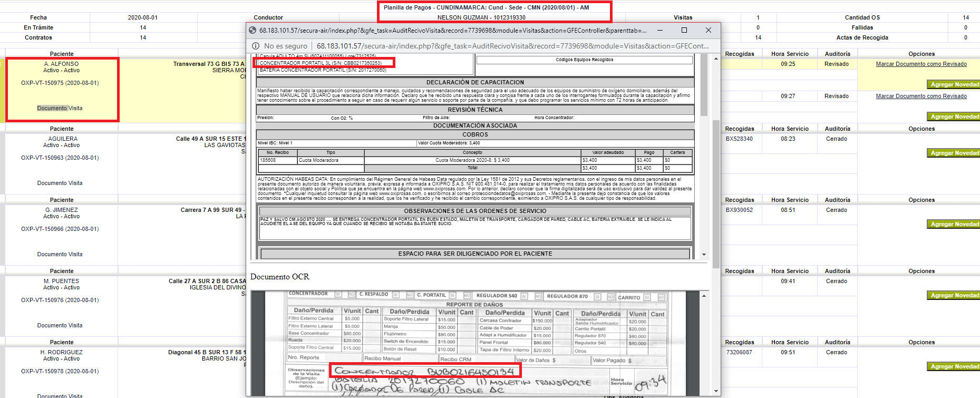This screenshot has width=980, height=398.
Task: Minimize the Audit Recibo Visita popup window
Action: (x=660, y=30)
